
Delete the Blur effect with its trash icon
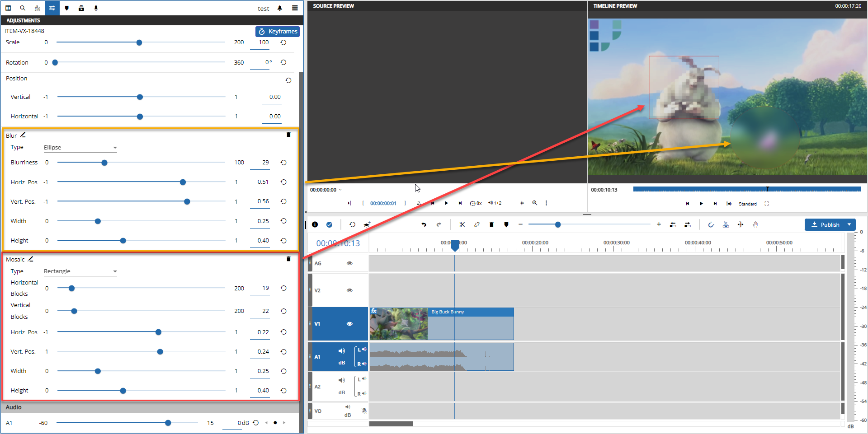(288, 135)
